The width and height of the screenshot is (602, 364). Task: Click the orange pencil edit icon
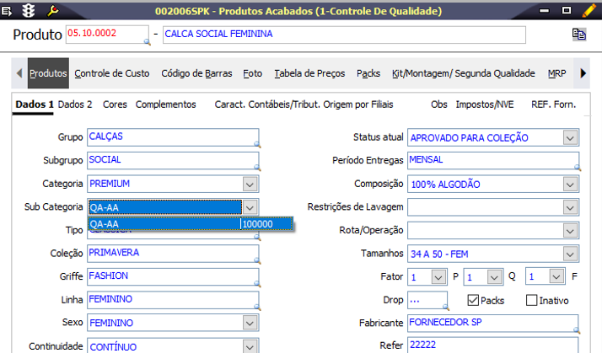(589, 10)
